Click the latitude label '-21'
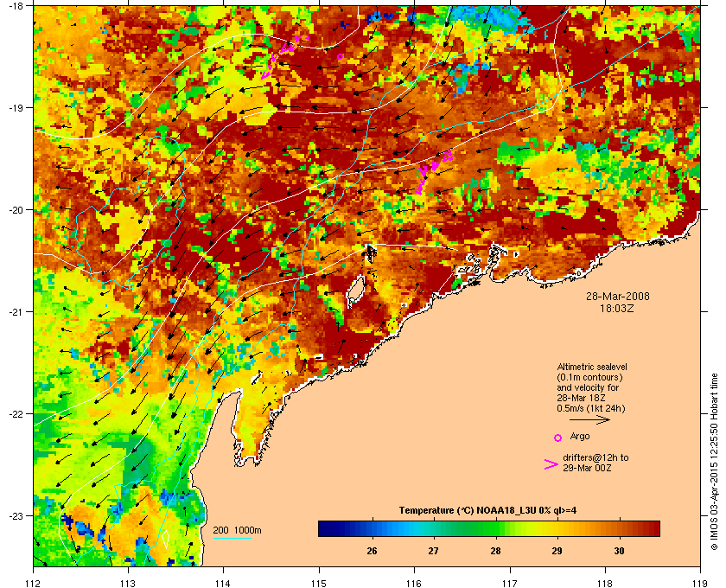 16,312
